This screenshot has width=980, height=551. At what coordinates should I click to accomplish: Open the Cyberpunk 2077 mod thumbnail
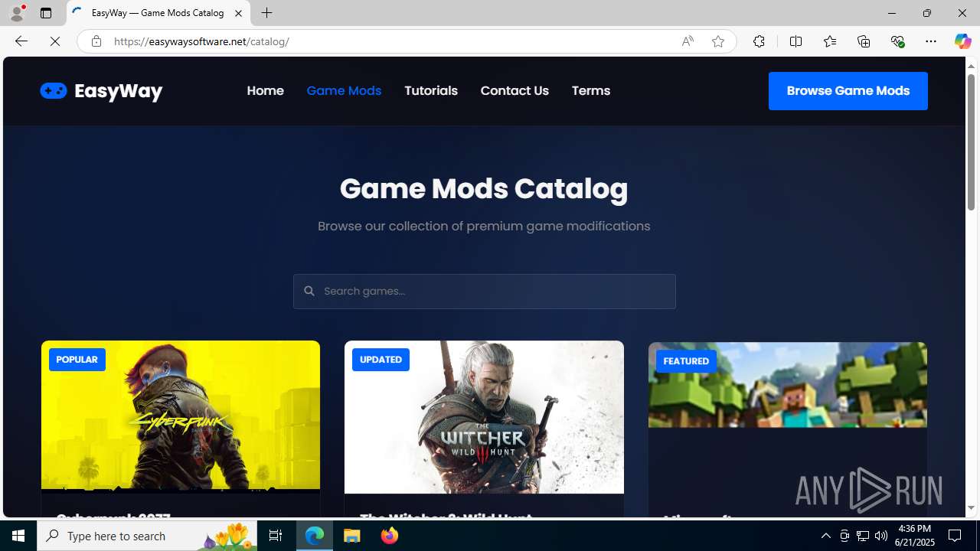[x=181, y=417]
